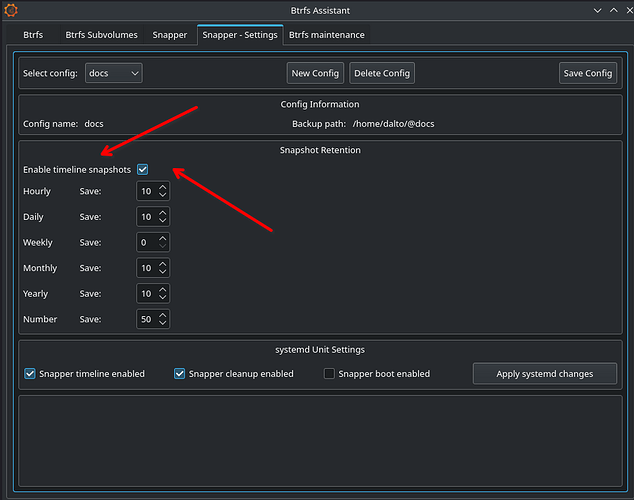The width and height of the screenshot is (634, 500).
Task: Click the New Config button
Action: click(315, 73)
